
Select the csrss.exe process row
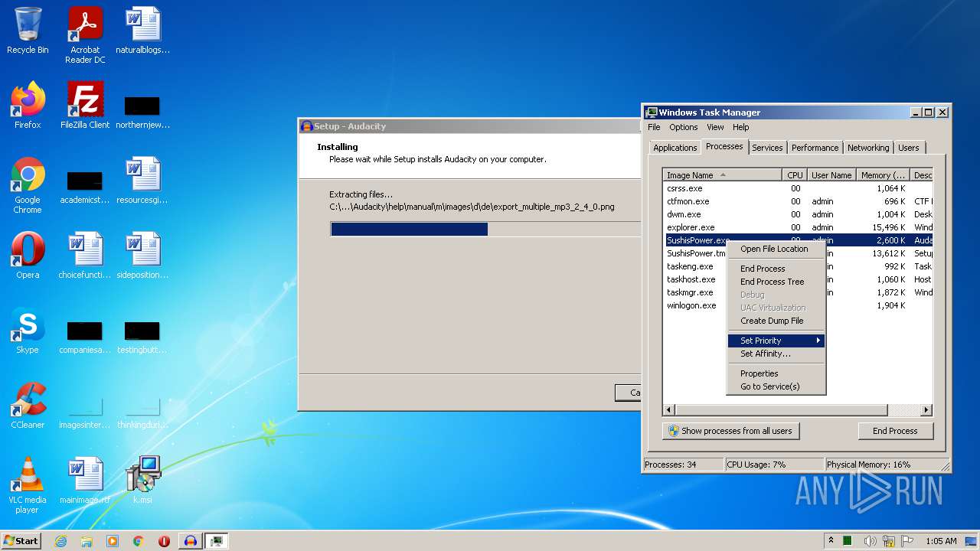pyautogui.click(x=798, y=188)
